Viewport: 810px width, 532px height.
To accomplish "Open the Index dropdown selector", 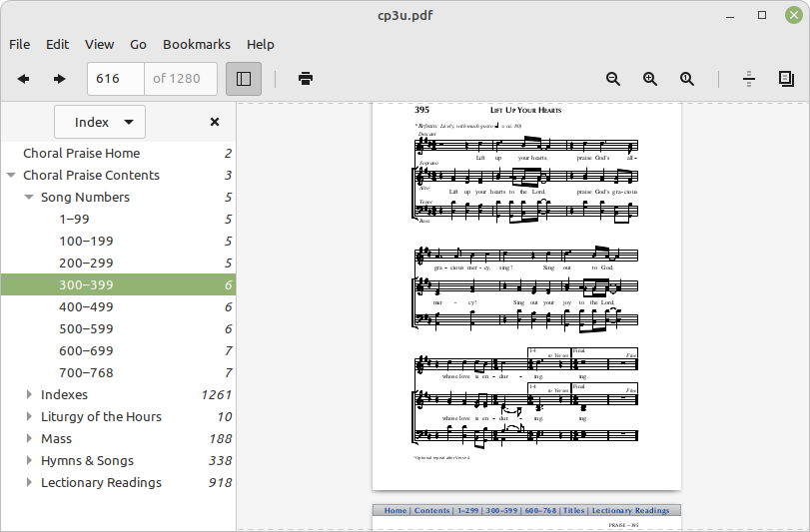I will point(100,122).
